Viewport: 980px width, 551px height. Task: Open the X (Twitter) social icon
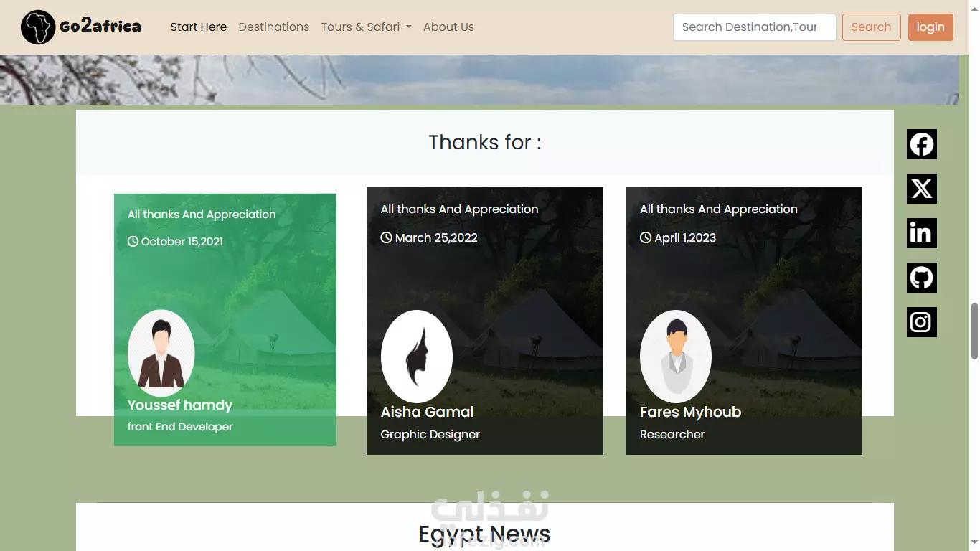click(922, 189)
